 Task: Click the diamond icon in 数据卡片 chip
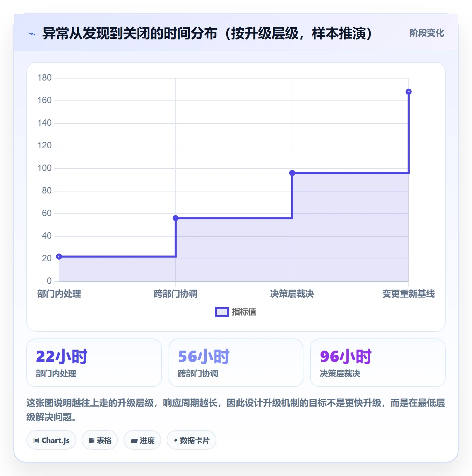tap(176, 440)
